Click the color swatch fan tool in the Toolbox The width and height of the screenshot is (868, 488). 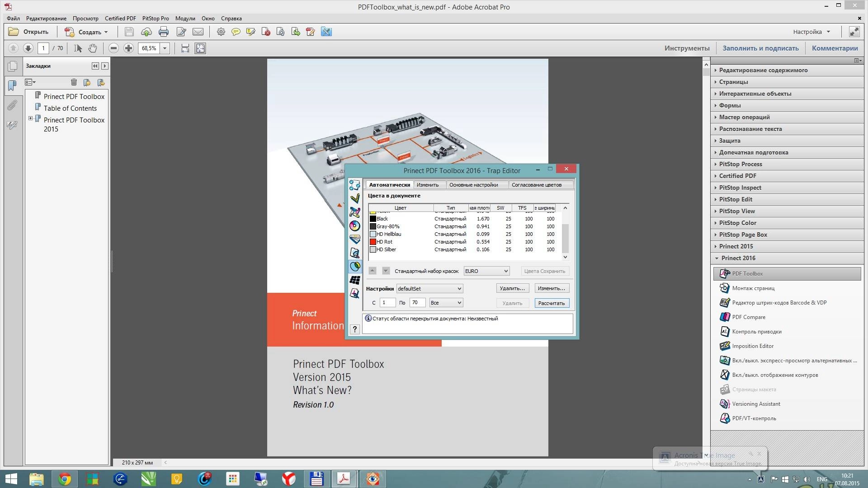(355, 239)
